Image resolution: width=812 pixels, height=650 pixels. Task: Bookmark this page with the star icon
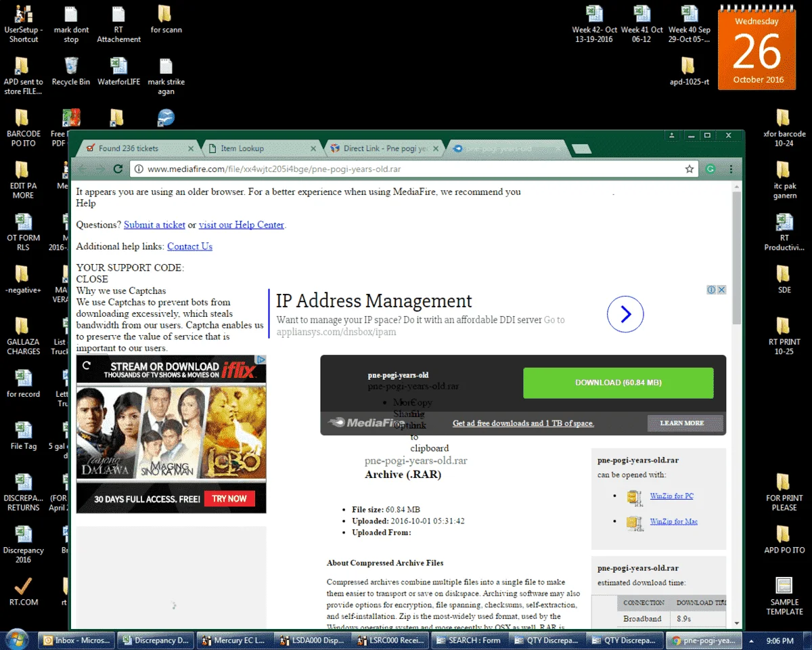[690, 169]
